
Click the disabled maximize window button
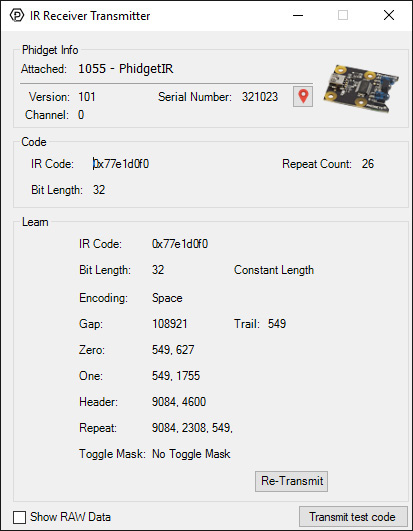pyautogui.click(x=343, y=15)
